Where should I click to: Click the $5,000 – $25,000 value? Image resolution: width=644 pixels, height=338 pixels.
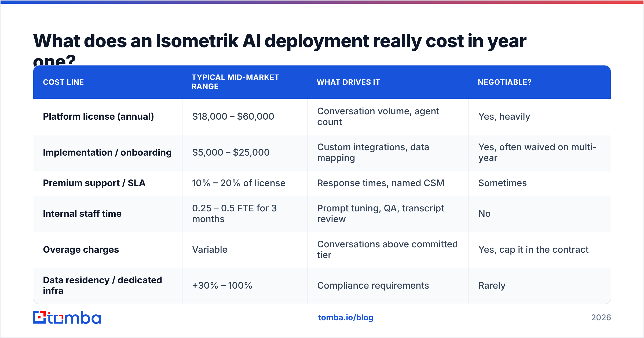click(x=231, y=152)
